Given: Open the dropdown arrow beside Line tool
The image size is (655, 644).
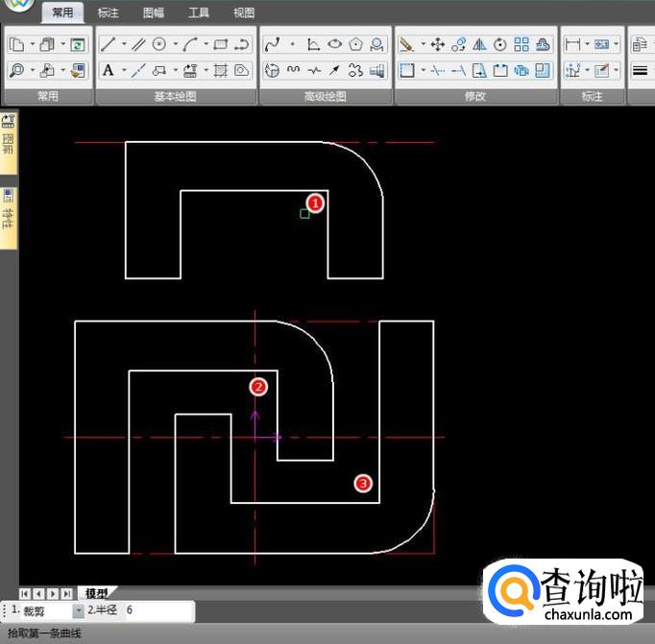Looking at the screenshot, I should point(123,44).
